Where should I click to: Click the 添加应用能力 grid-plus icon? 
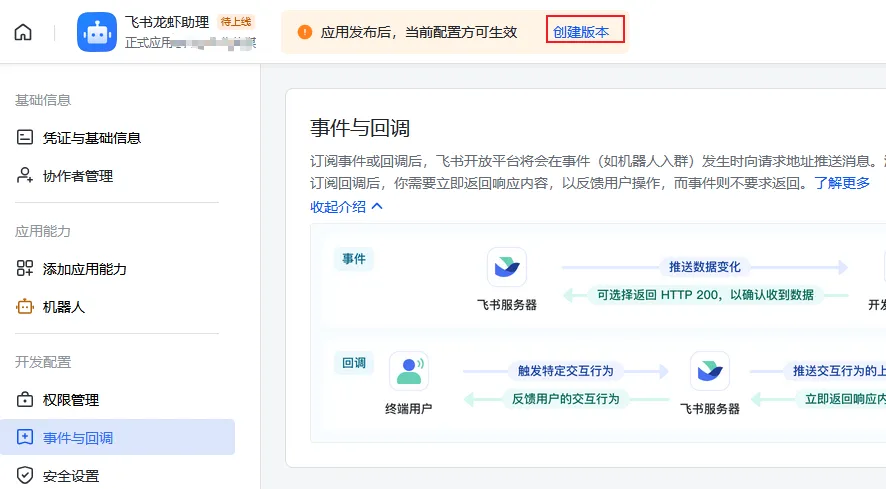click(25, 268)
